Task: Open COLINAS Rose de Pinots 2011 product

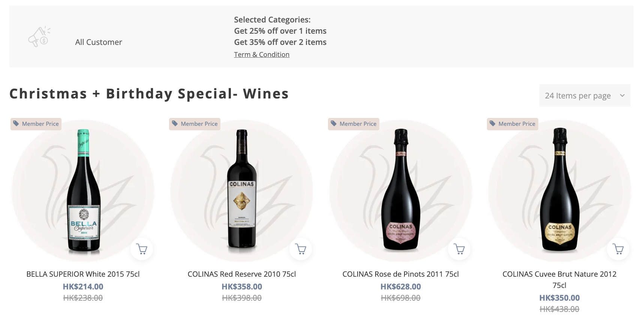Action: 400,274
